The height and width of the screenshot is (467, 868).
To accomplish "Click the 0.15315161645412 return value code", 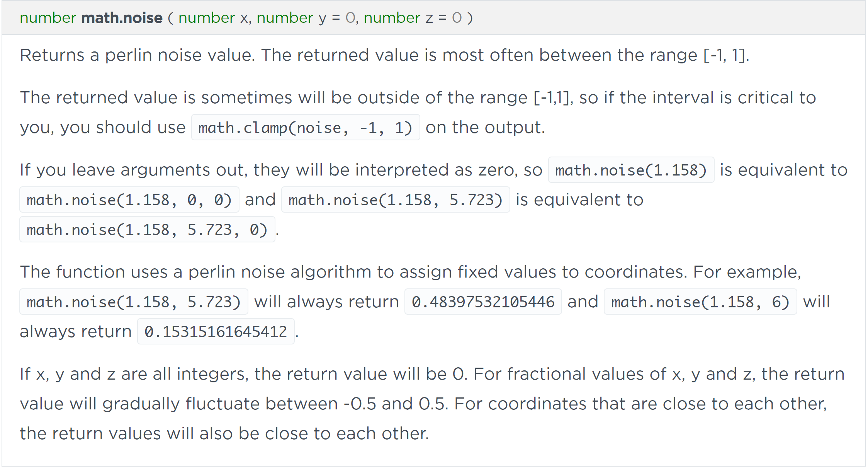I will [x=216, y=332].
